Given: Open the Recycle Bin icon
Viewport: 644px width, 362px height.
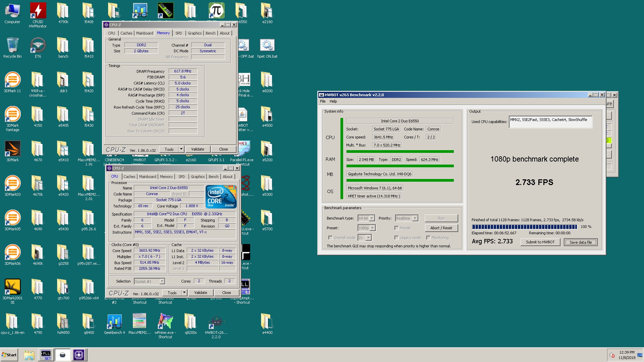Looking at the screenshot, I should pos(12,48).
